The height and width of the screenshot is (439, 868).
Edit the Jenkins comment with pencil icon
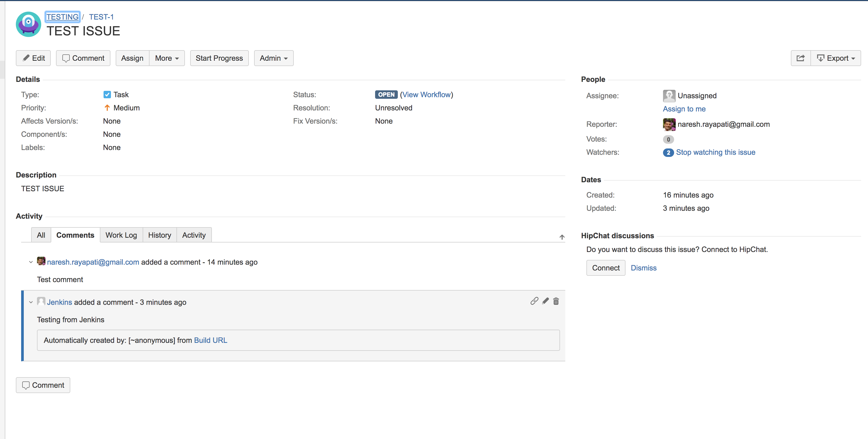click(545, 301)
